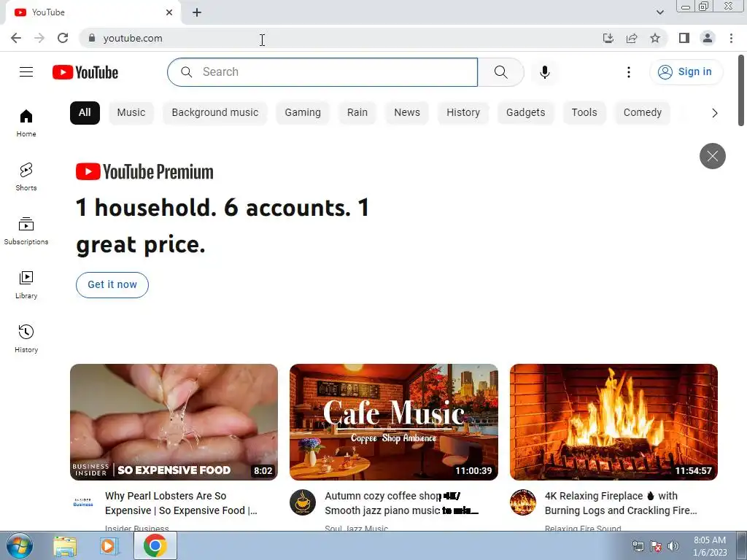Show more category chips arrow
This screenshot has width=747, height=560.
pyautogui.click(x=714, y=113)
